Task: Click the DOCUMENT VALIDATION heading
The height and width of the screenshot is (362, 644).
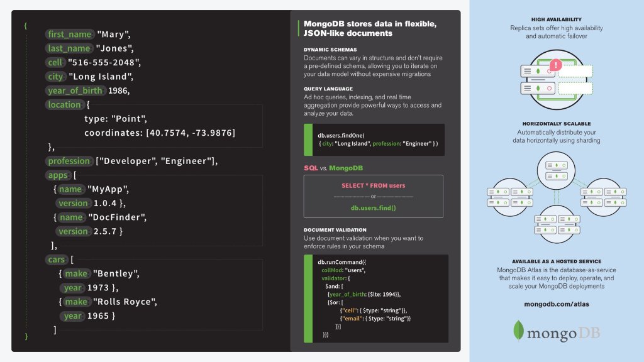Action: [x=335, y=230]
